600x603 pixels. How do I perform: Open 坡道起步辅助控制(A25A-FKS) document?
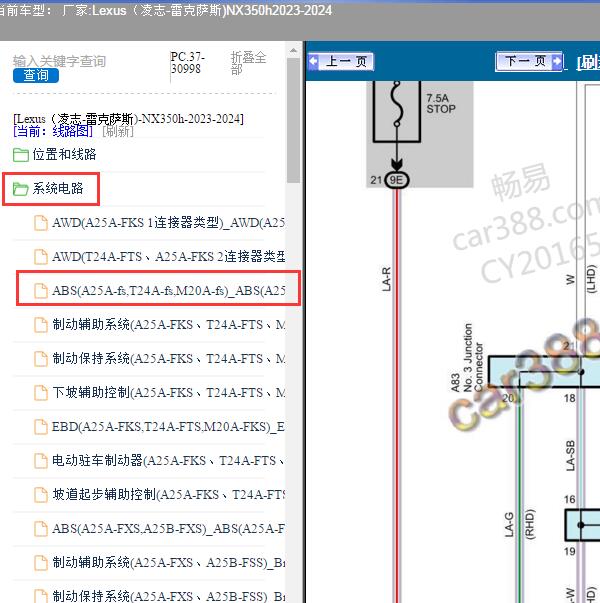click(168, 494)
